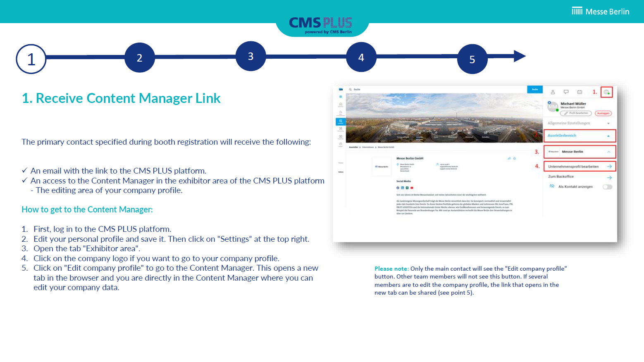Image resolution: width=644 pixels, height=362 pixels.
Task: Click the Messe Berlin logo in slide header
Action: tap(601, 11)
